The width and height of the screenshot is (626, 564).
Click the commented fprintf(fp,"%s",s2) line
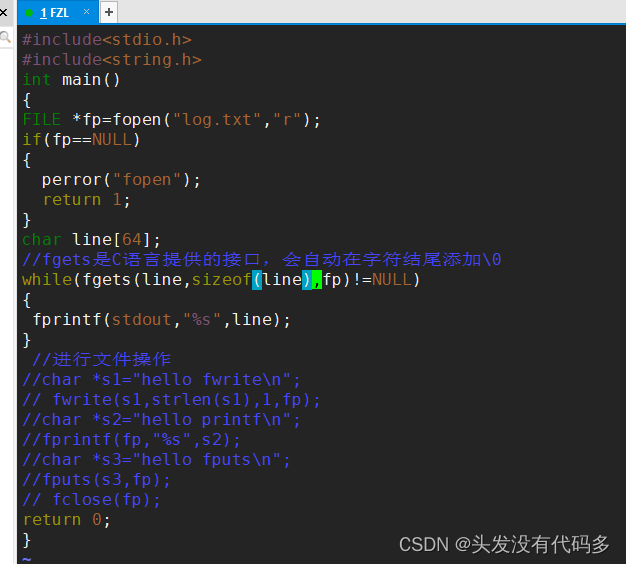[x=132, y=439]
